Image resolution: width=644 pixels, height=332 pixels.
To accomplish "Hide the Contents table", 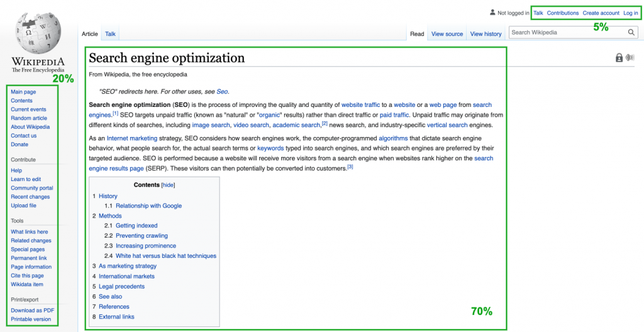I will [x=168, y=185].
